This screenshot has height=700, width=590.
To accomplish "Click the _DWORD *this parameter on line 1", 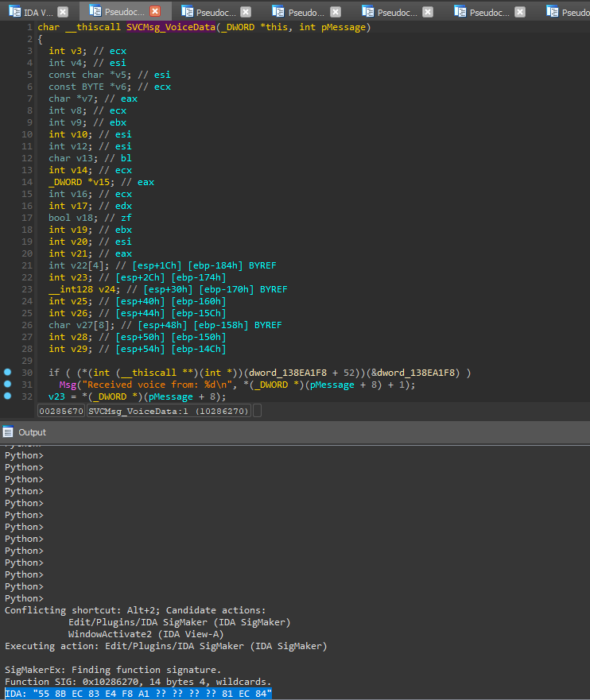I will pyautogui.click(x=254, y=27).
